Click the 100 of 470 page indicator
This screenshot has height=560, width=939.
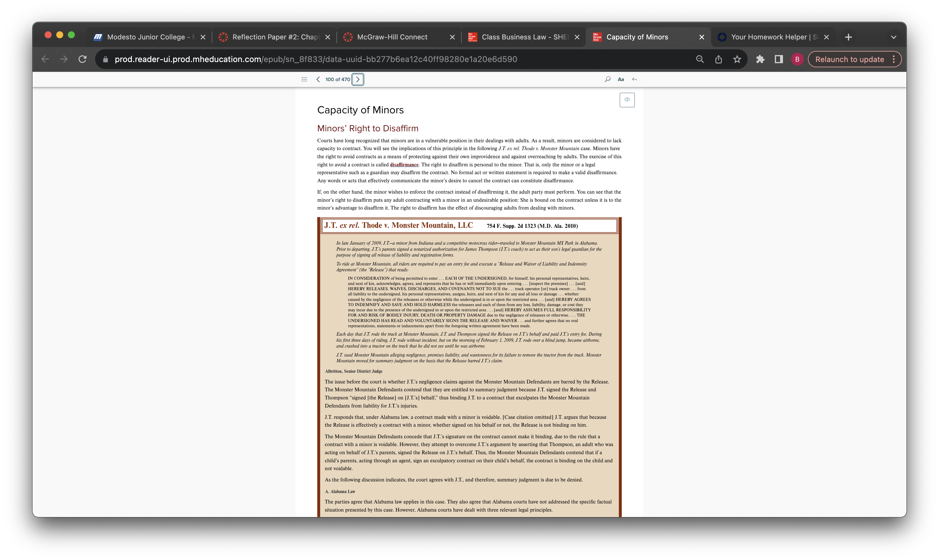[x=338, y=79]
